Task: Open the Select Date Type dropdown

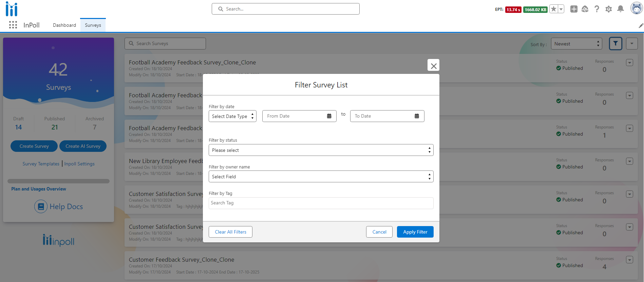Action: pyautogui.click(x=232, y=116)
